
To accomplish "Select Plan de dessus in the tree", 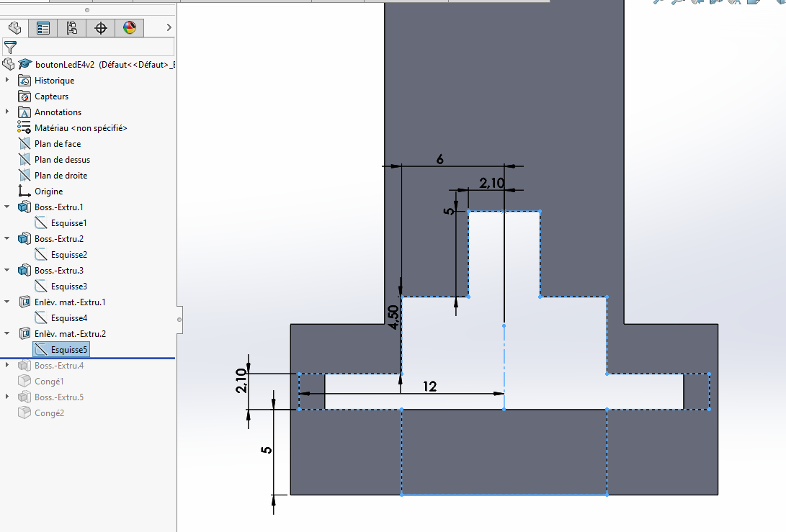I will 62,160.
